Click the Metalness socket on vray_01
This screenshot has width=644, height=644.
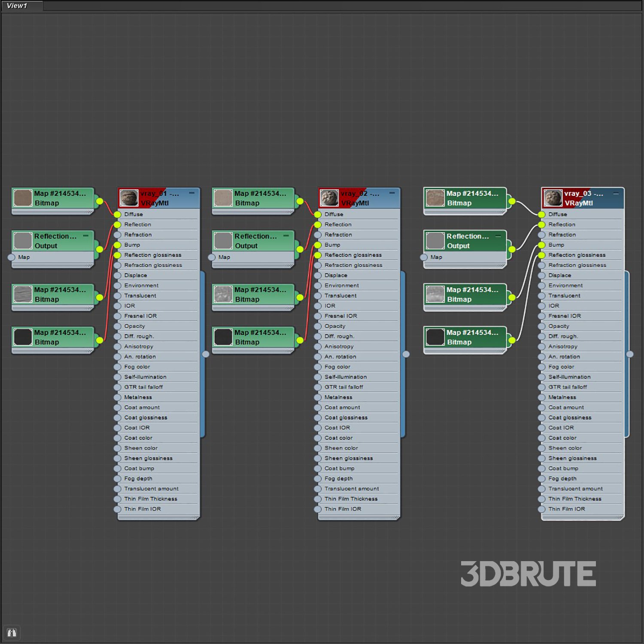117,398
